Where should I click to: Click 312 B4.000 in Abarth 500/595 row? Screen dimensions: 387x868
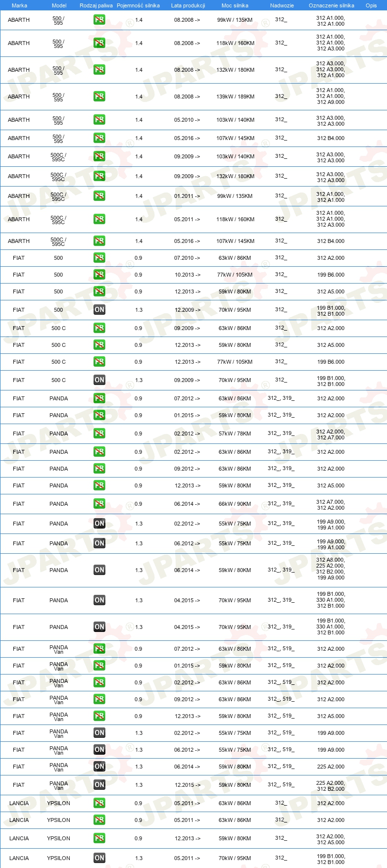pyautogui.click(x=331, y=138)
